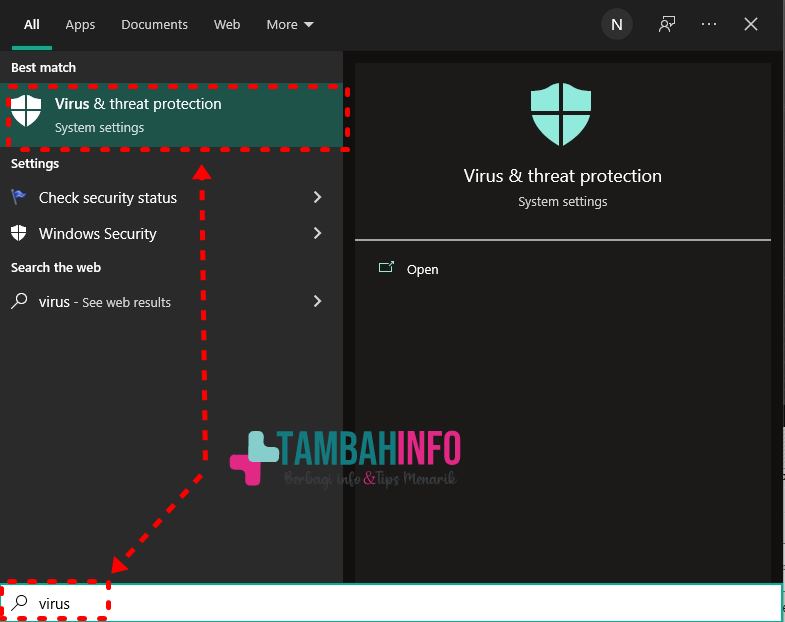The width and height of the screenshot is (785, 622).
Task: Expand the Check security status chevron
Action: coord(317,197)
